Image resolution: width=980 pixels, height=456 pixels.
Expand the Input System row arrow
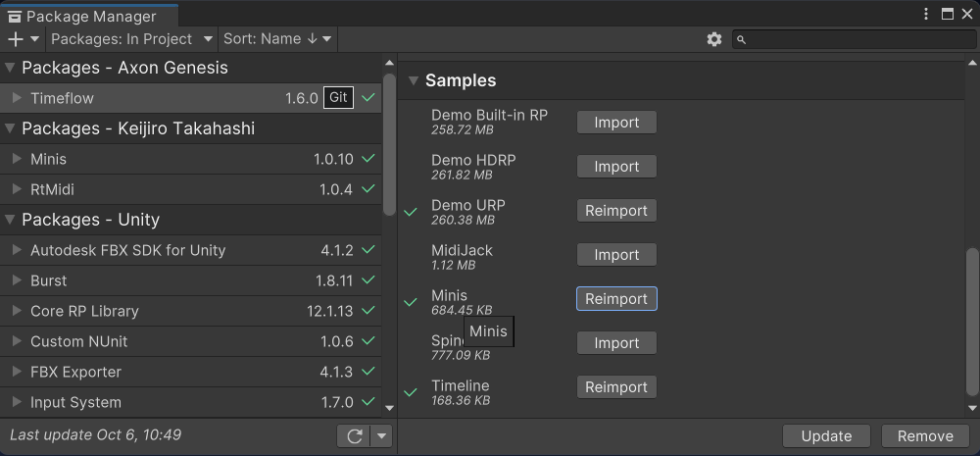(18, 402)
